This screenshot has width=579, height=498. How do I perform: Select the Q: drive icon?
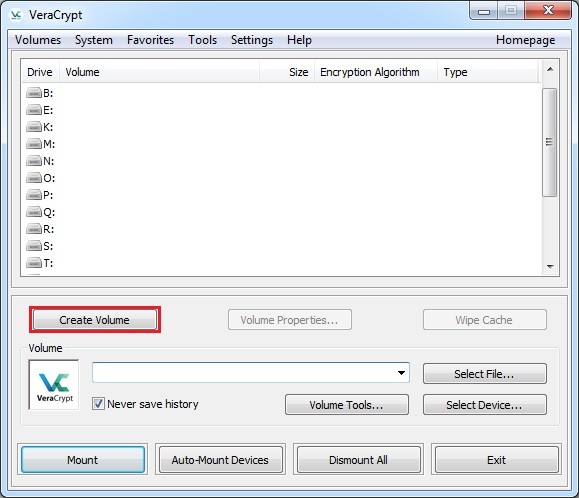(x=34, y=212)
